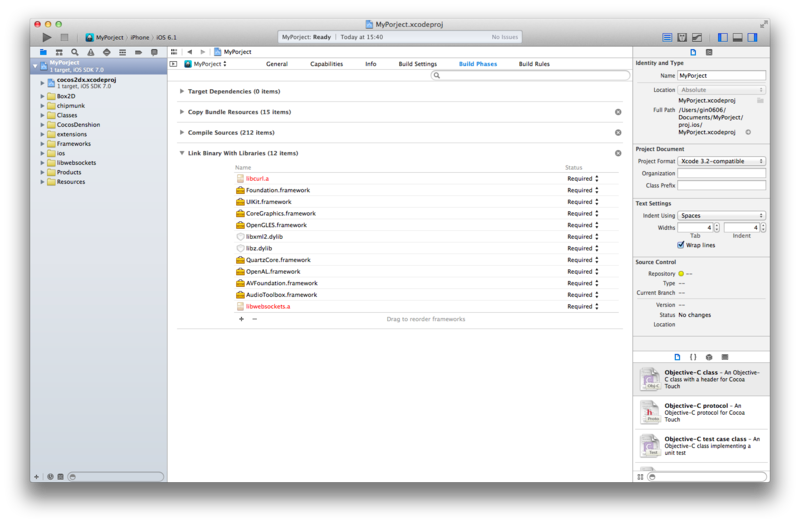The image size is (800, 524).
Task: Stop the running build
Action: pyautogui.click(x=64, y=37)
